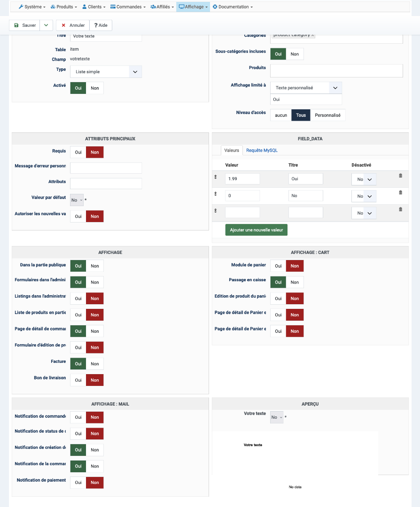This screenshot has height=507, width=420.
Task: Remove the empty third value row
Action: [x=400, y=209]
